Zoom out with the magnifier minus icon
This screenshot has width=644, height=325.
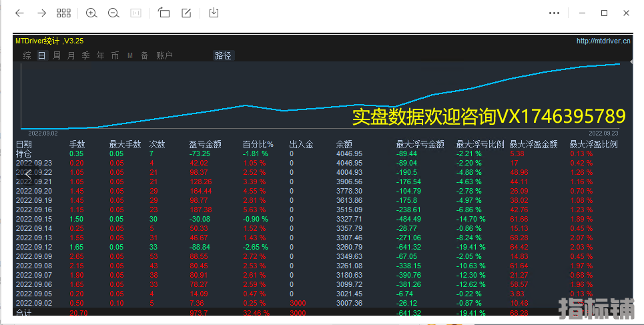tap(113, 13)
